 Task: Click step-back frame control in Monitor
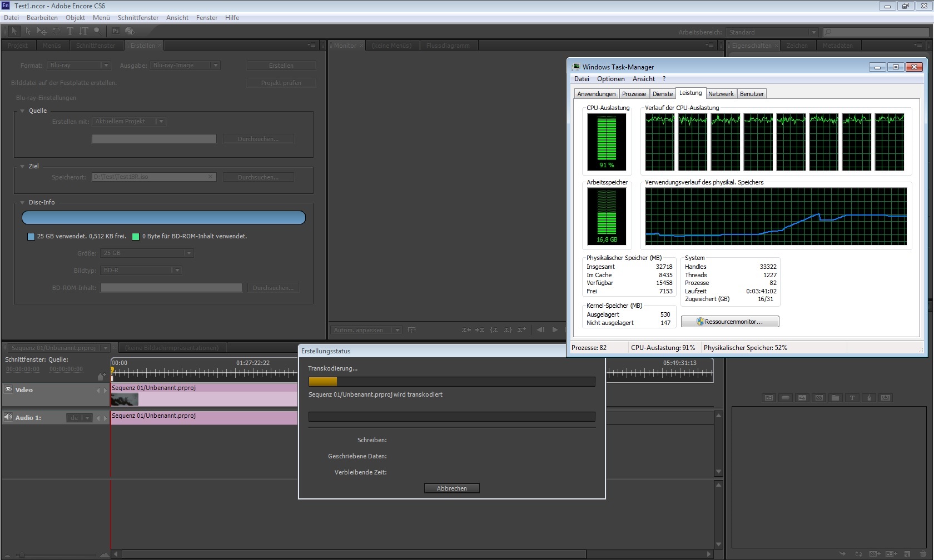pos(540,330)
